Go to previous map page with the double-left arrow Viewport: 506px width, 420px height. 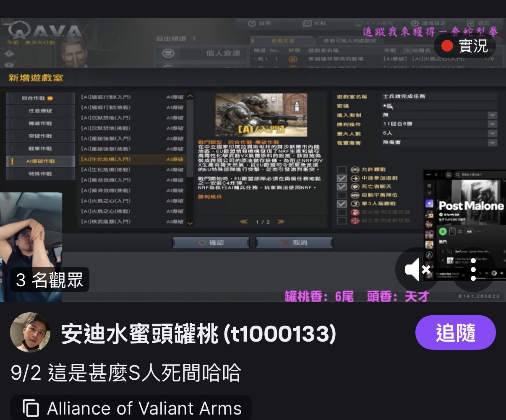(244, 222)
